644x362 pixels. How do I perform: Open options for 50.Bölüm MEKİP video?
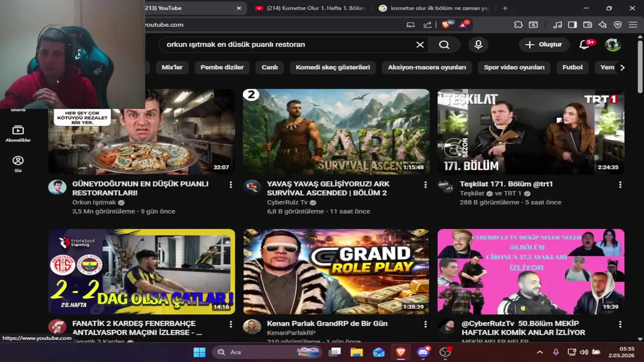tap(620, 325)
